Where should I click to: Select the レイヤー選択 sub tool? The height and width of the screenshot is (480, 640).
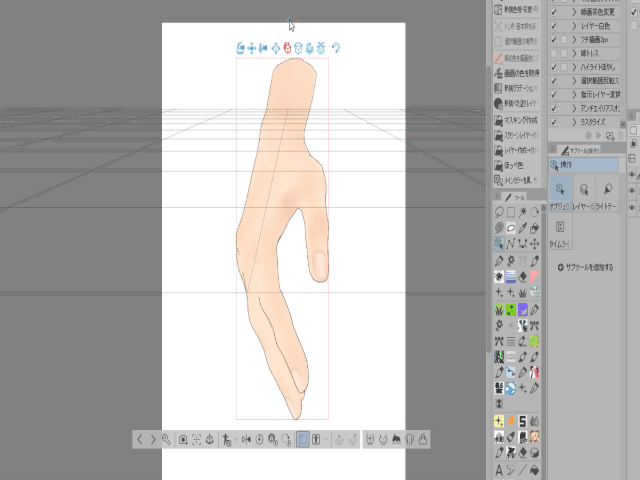point(584,193)
